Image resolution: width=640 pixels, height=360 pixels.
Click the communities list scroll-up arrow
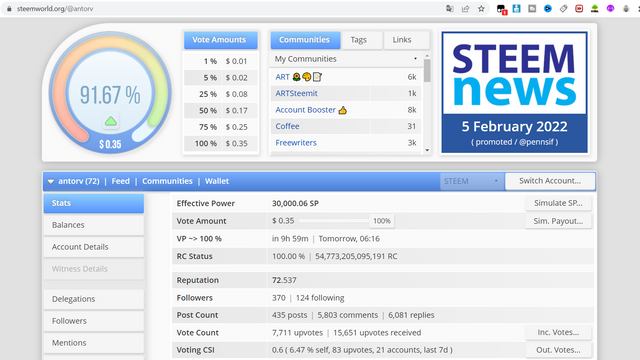427,56
